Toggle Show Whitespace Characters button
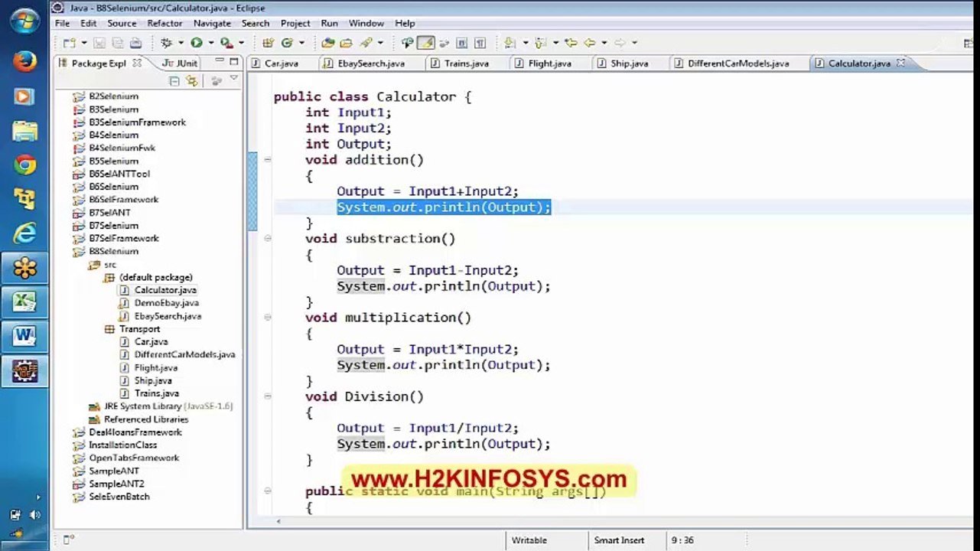 [480, 43]
